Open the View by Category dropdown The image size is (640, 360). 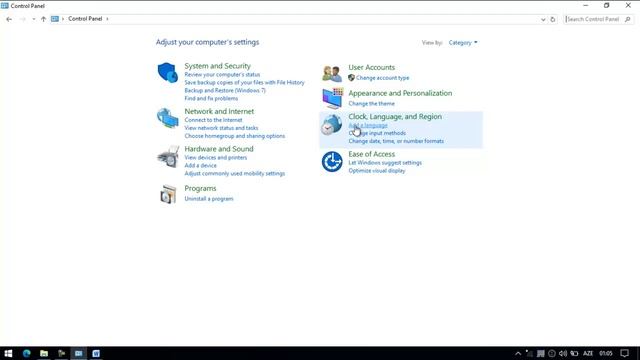pos(463,42)
